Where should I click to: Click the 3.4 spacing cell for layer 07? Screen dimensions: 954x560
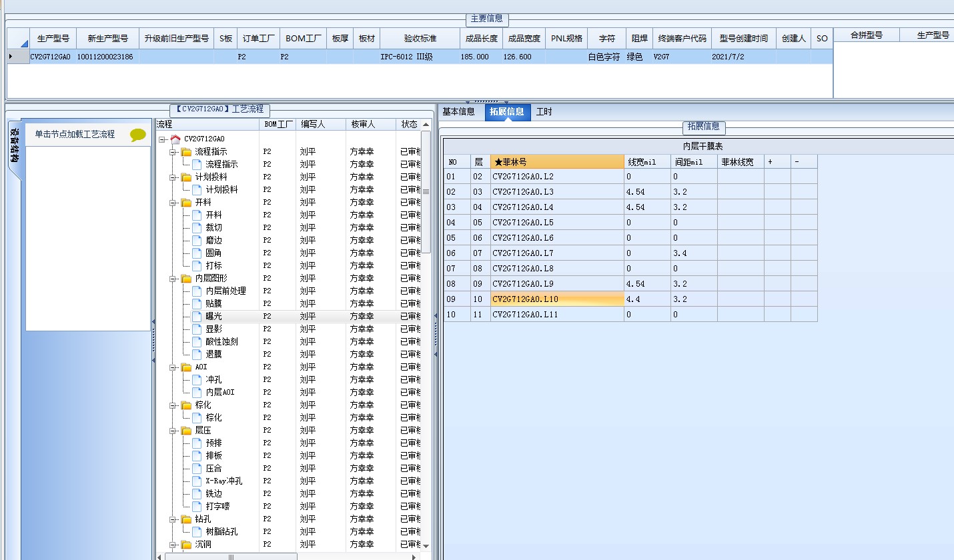pyautogui.click(x=694, y=253)
